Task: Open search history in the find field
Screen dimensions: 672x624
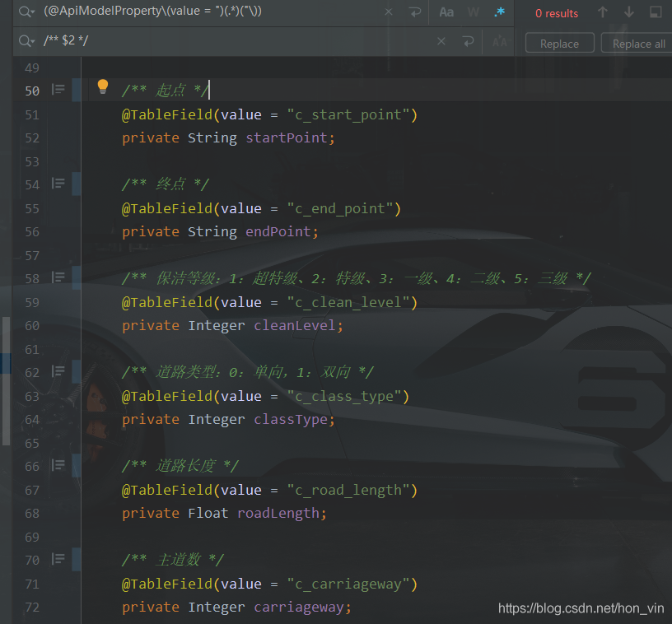Action: click(26, 12)
